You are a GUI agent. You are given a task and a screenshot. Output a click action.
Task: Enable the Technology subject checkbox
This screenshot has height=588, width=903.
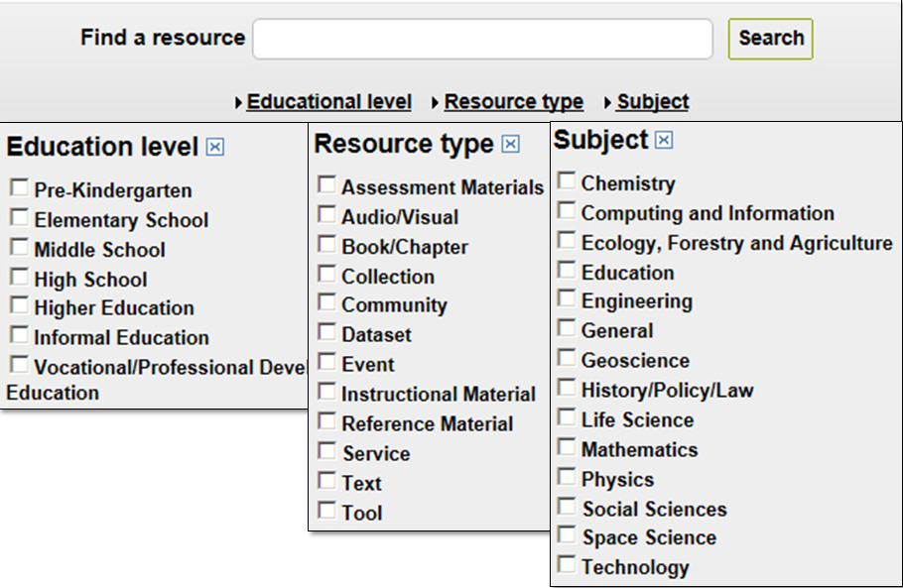[566, 565]
